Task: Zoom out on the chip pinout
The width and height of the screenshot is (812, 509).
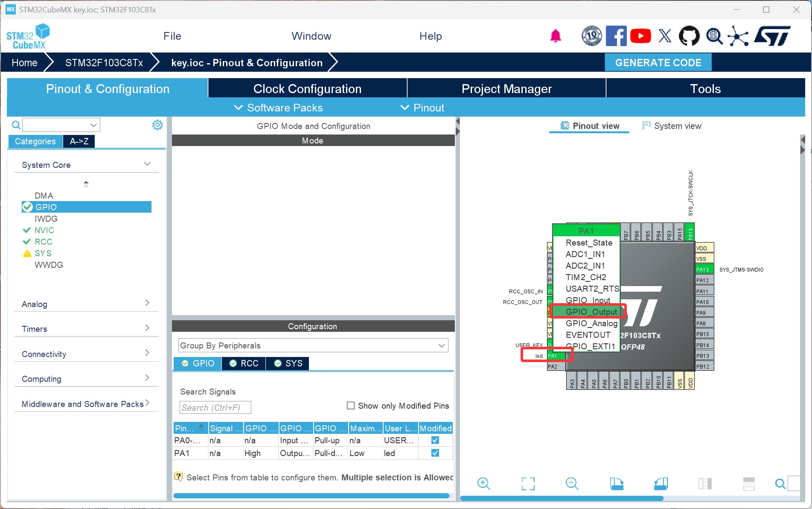Action: coord(572,483)
